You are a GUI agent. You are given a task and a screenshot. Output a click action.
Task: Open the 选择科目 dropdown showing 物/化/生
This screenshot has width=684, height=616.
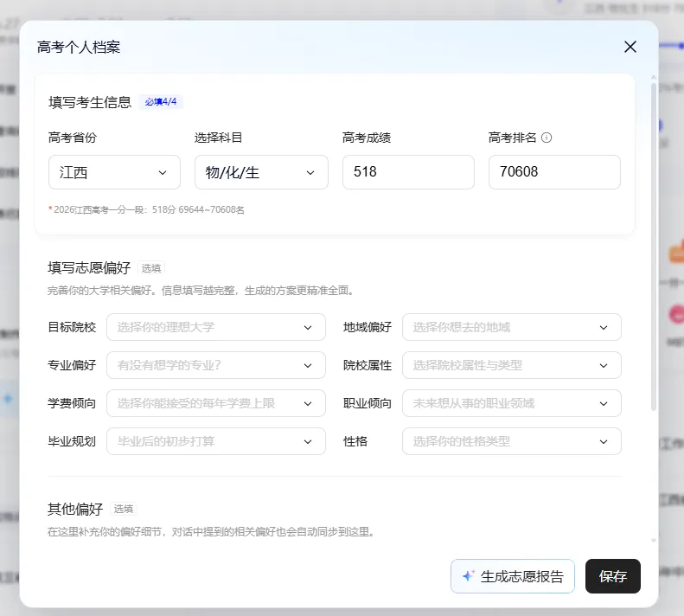pos(261,172)
